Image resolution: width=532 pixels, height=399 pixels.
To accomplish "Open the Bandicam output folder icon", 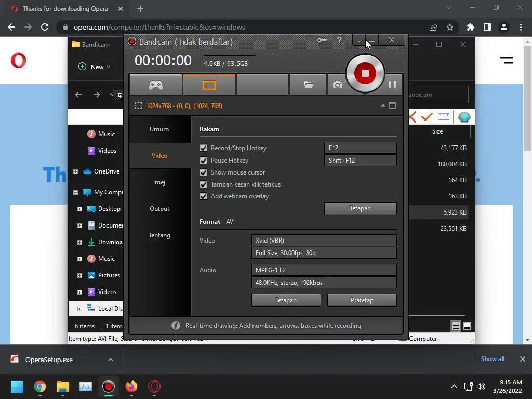I will 308,85.
